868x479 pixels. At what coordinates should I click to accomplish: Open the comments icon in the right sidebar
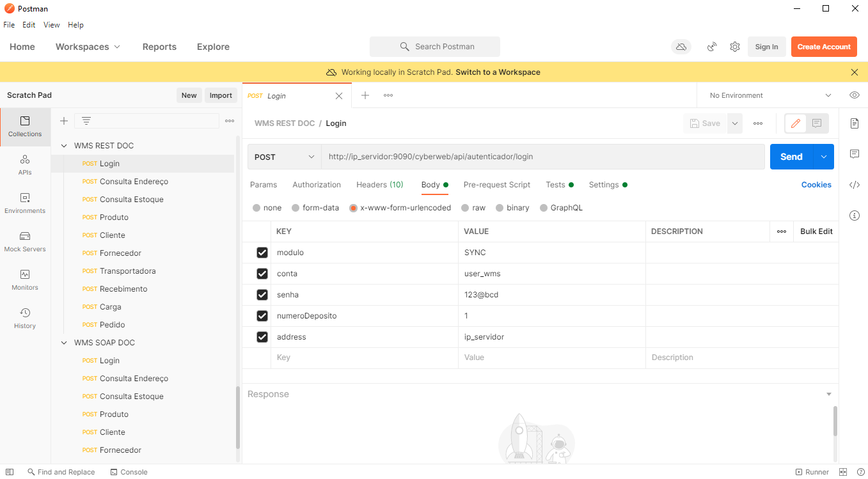[x=854, y=153]
